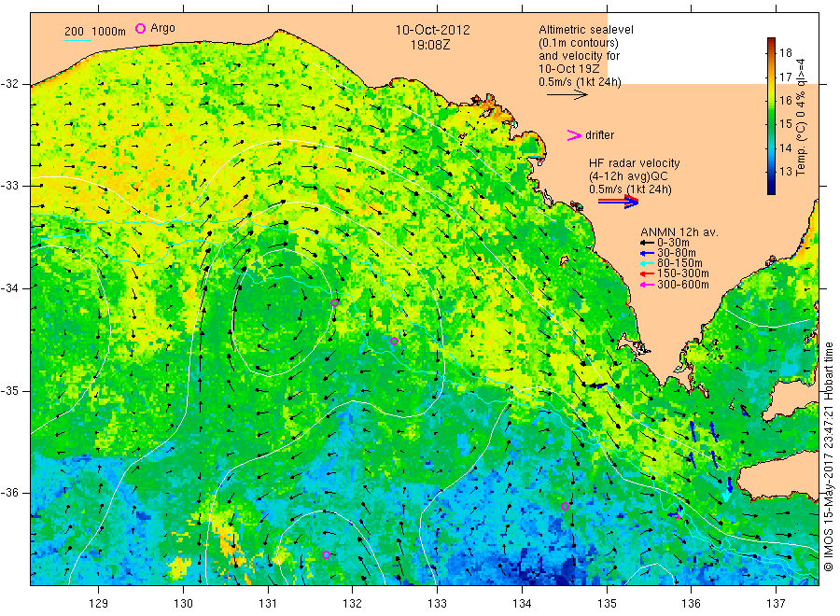840x616 pixels.
Task: Click the '0-30m' depth range label
Action: (x=673, y=243)
